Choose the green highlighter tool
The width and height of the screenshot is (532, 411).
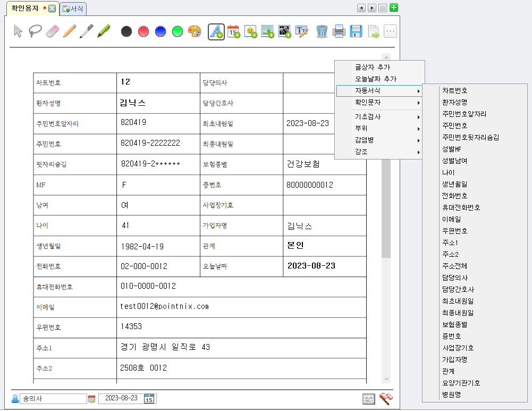click(103, 31)
